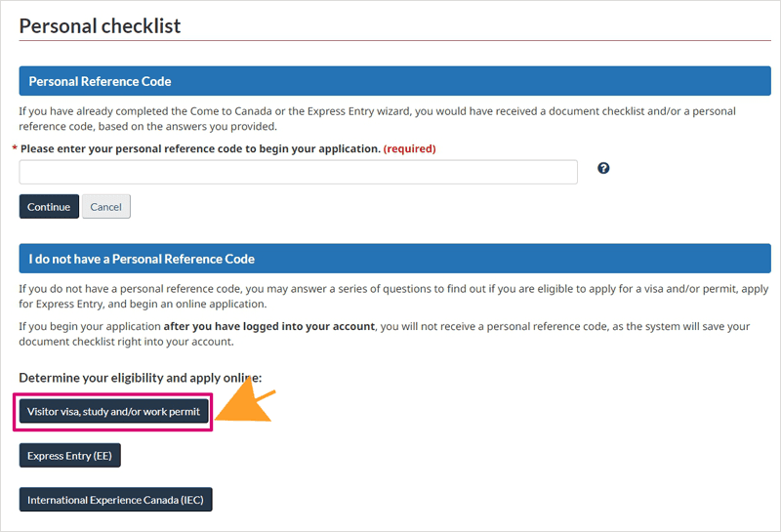This screenshot has width=781, height=532.
Task: Click the Personal Reference Code header bar
Action: point(395,81)
